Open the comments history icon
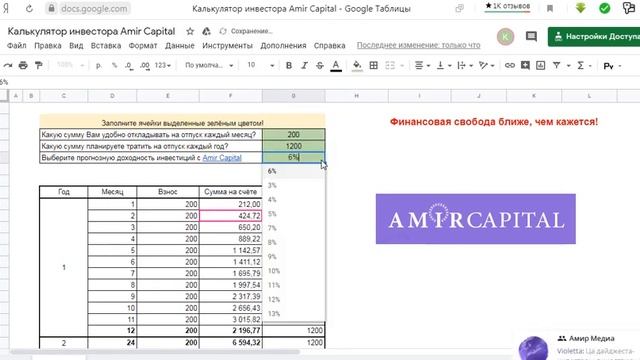Image resolution: width=640 pixels, height=360 pixels. click(531, 36)
